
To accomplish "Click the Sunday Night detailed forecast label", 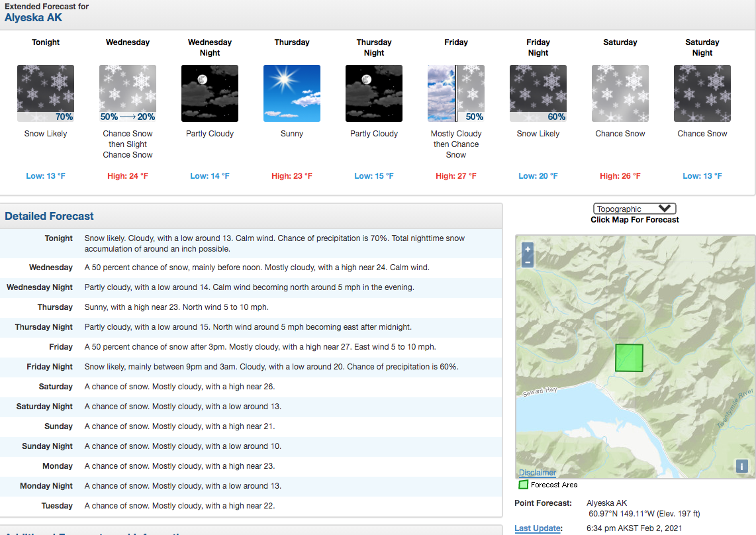I will [x=47, y=446].
